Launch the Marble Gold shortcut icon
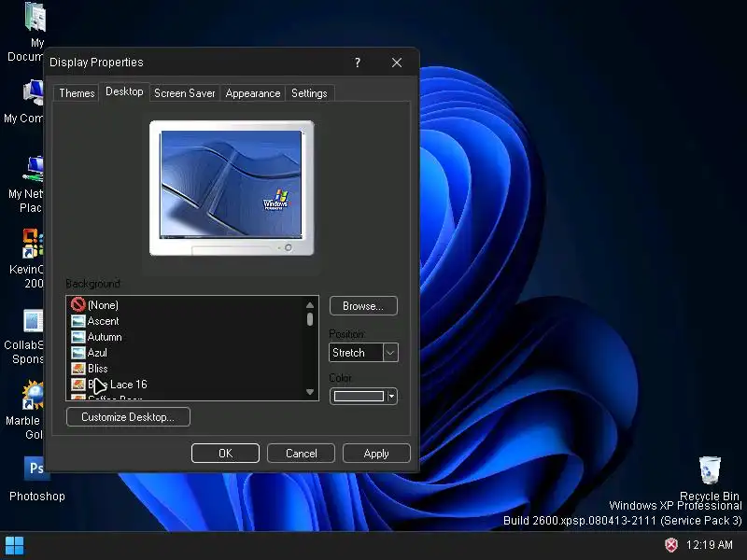The image size is (747, 560). pos(34,395)
